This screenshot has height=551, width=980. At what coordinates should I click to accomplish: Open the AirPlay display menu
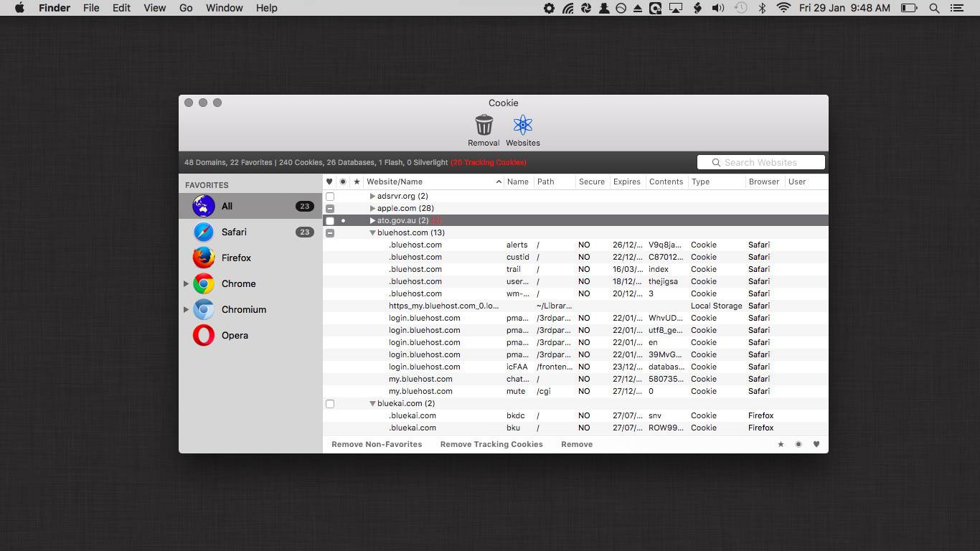pos(676,8)
